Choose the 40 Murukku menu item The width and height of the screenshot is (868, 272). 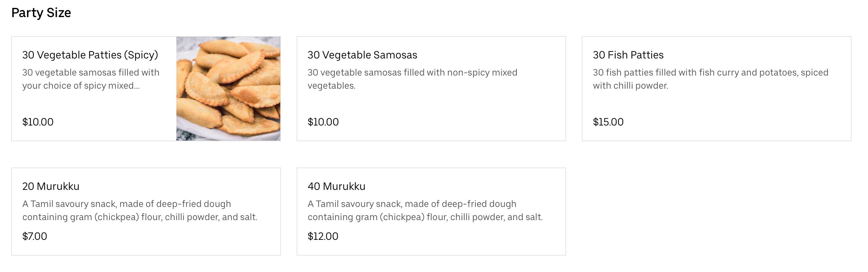[x=336, y=186]
